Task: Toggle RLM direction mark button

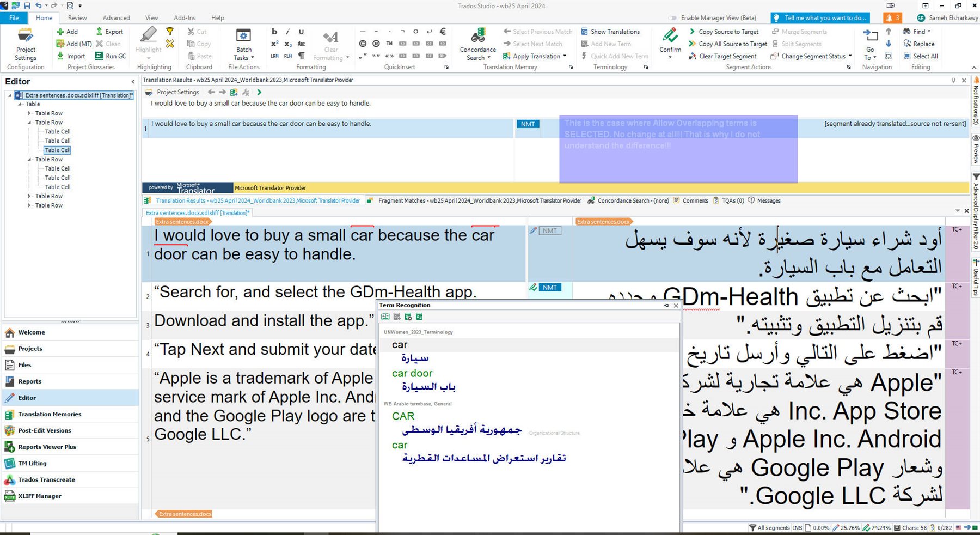Action: pos(287,56)
